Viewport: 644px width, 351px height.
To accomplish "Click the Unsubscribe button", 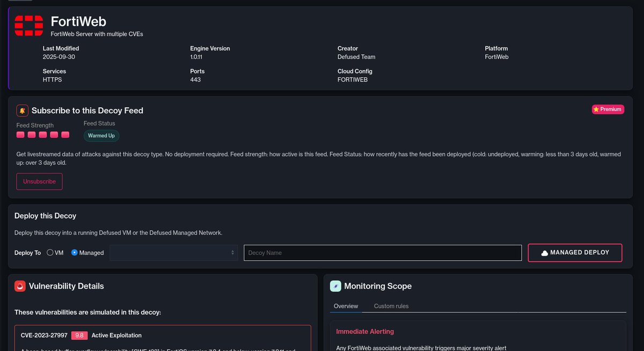I will point(40,181).
